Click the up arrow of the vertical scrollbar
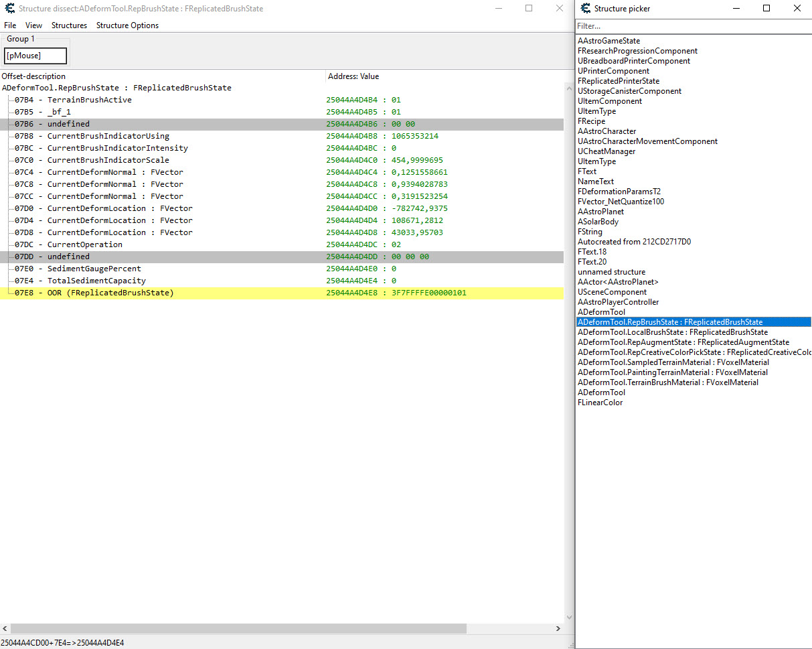 (569, 87)
